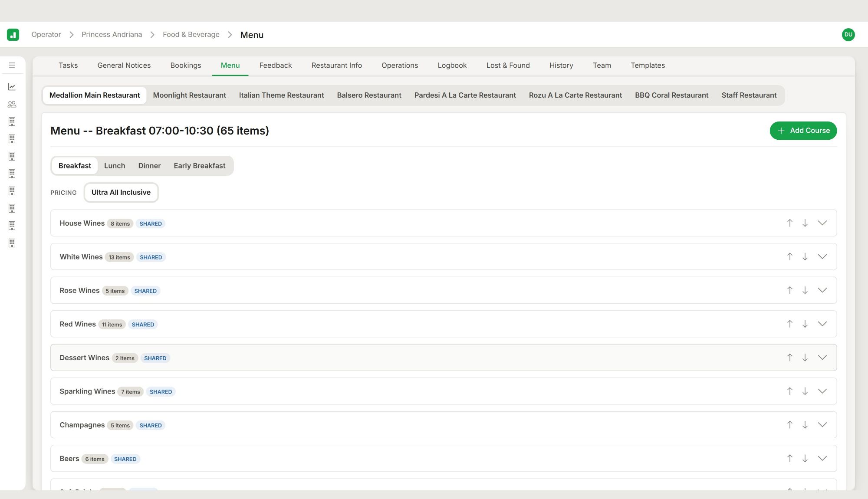Click the White Wines SHARED badge

tap(151, 257)
